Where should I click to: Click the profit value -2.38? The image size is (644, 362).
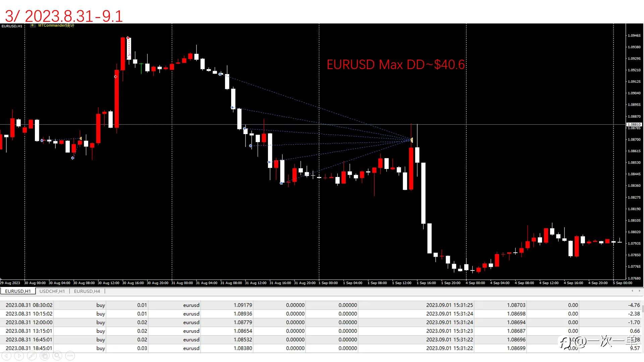pyautogui.click(x=634, y=314)
